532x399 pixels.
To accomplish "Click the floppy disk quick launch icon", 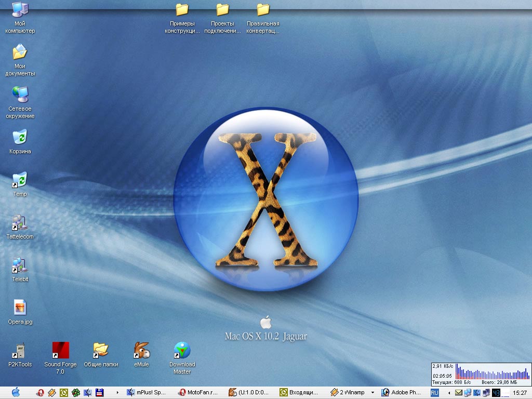I will (x=99, y=393).
